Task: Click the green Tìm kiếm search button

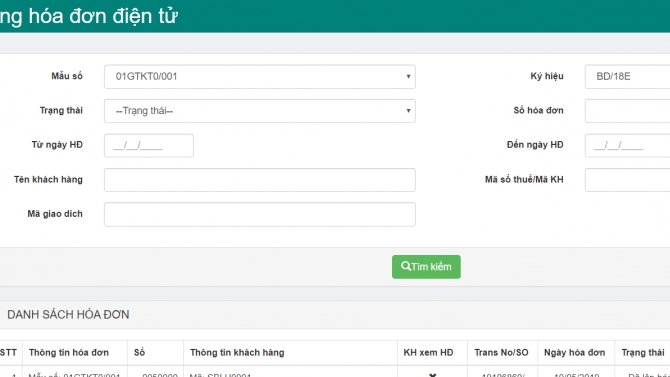Action: pyautogui.click(x=426, y=267)
